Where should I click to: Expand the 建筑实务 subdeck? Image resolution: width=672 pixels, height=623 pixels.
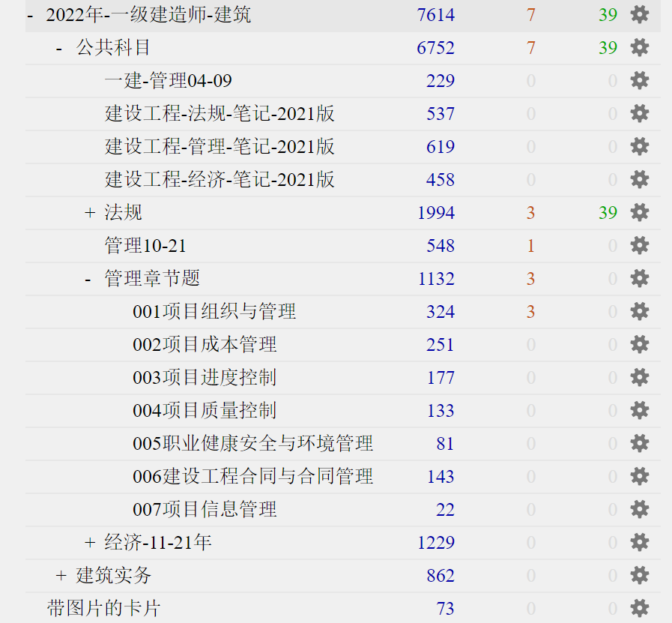(61, 577)
